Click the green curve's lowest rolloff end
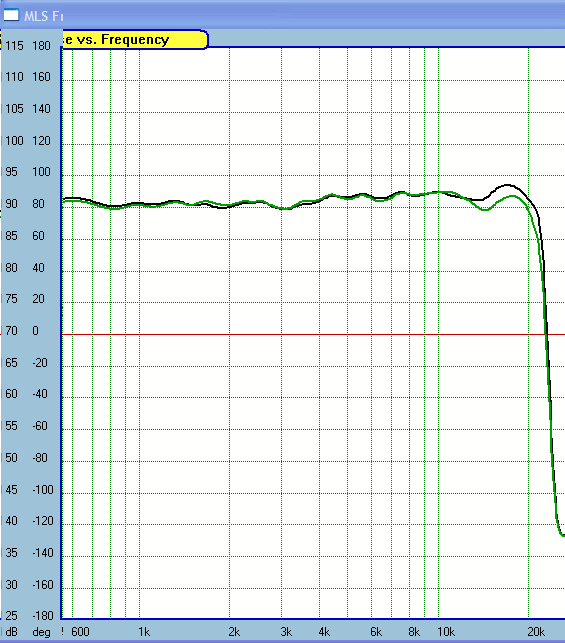Image resolution: width=565 pixels, height=643 pixels. click(563, 535)
